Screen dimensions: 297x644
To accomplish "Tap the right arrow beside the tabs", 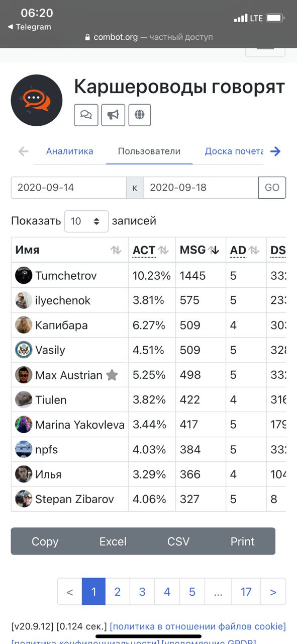I will [x=275, y=151].
